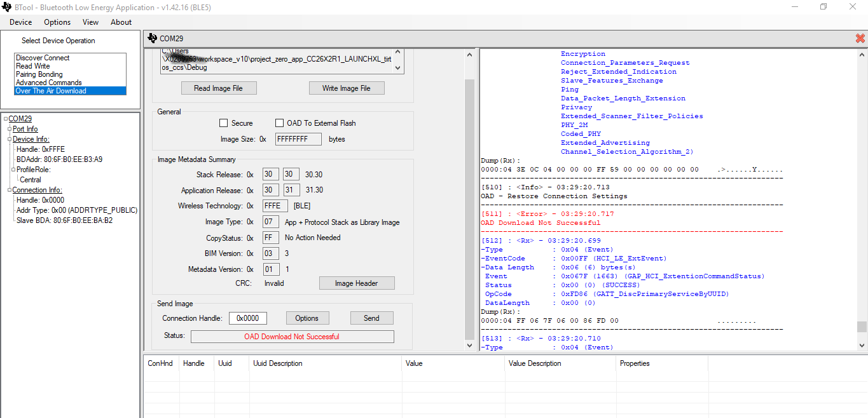Restore the BTool window size
The height and width of the screenshot is (418, 868).
coord(823,7)
